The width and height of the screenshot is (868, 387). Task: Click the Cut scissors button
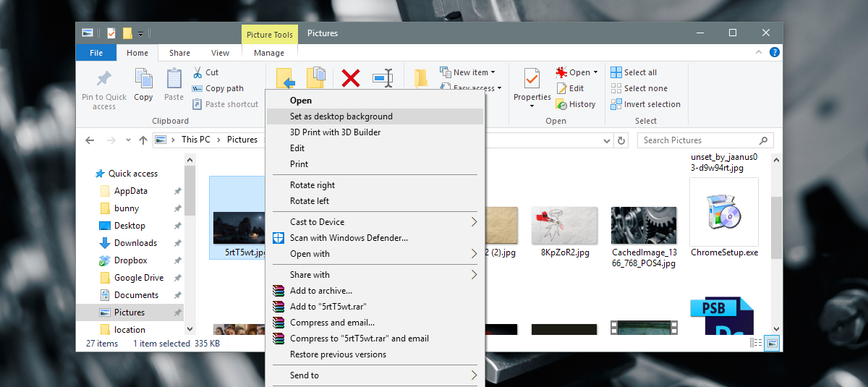pyautogui.click(x=197, y=72)
